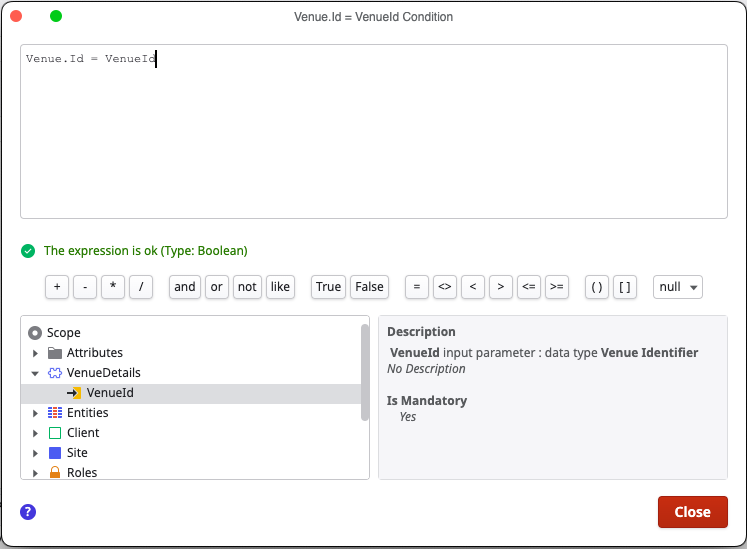
Task: Click the Roles padlock icon
Action: (55, 472)
